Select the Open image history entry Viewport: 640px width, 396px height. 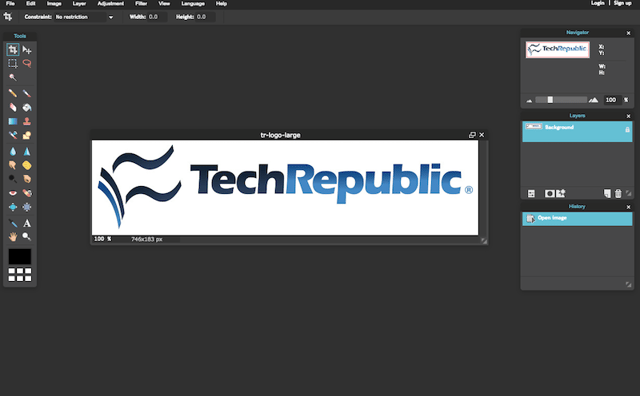(577, 219)
